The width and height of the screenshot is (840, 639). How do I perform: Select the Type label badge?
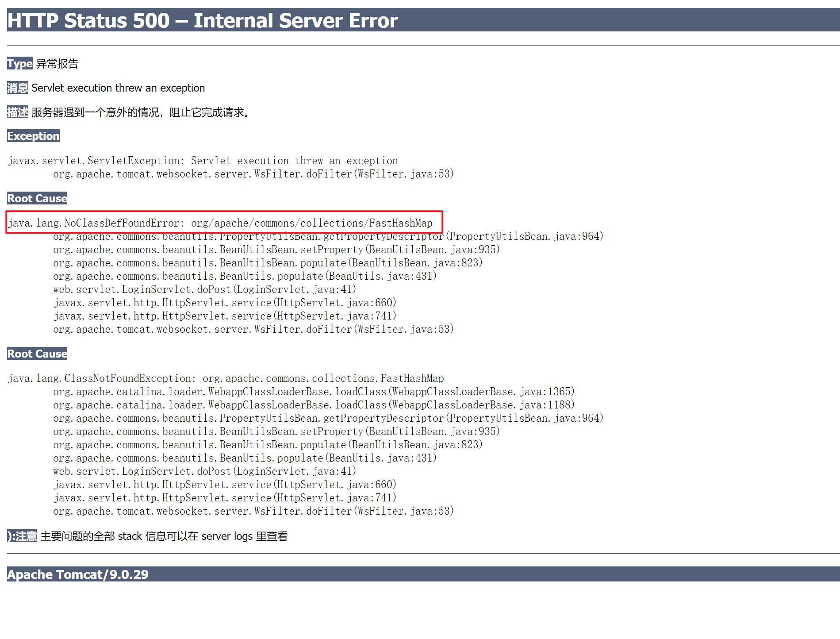tap(19, 63)
